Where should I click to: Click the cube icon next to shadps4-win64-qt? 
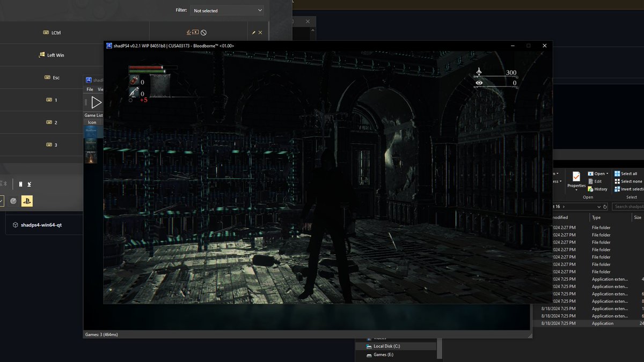tap(16, 225)
